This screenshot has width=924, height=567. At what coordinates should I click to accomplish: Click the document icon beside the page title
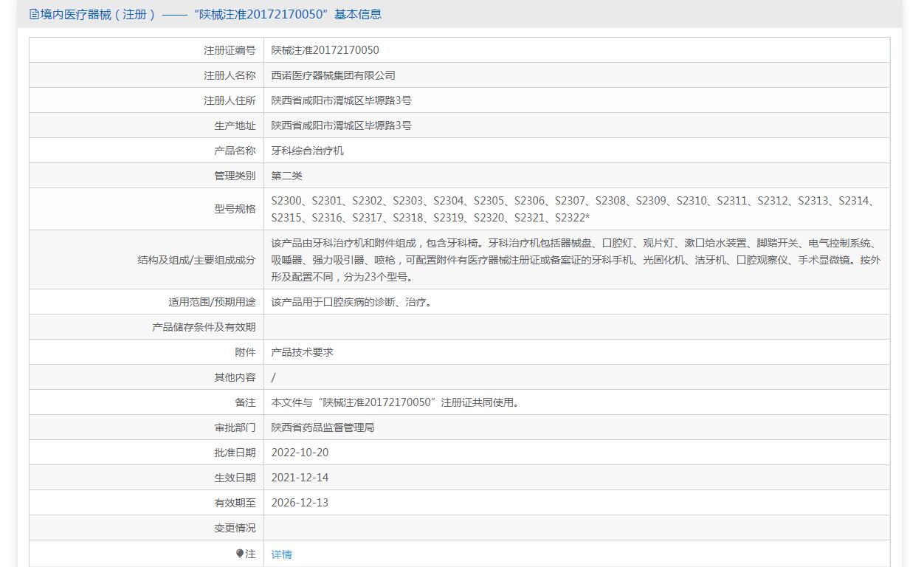point(34,14)
